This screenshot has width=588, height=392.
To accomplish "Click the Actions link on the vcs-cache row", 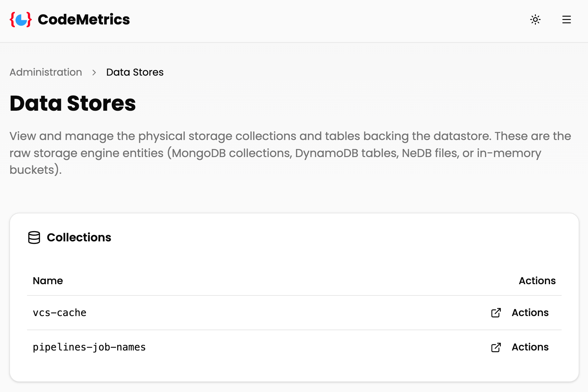I will point(530,313).
